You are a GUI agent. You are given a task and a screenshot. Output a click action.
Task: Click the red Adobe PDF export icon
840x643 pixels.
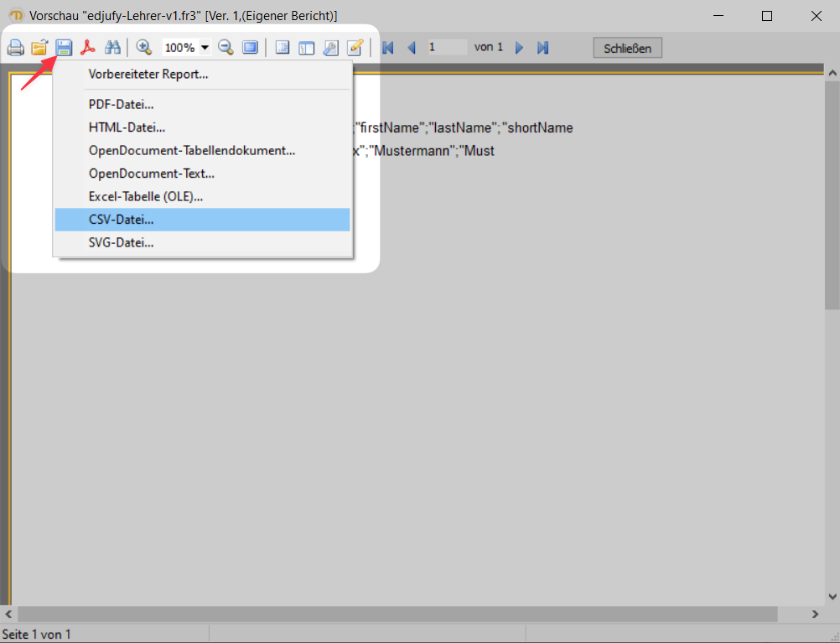click(88, 47)
